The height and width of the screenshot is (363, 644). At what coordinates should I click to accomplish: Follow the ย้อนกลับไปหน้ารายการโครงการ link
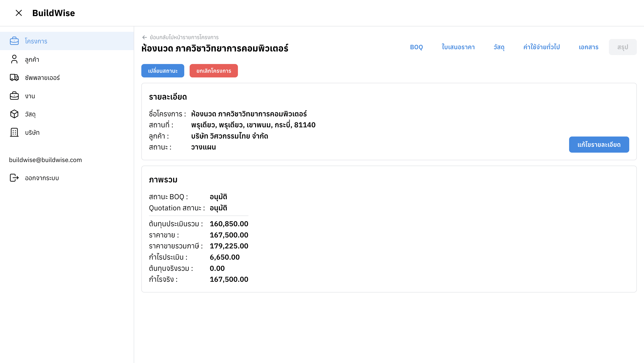184,37
